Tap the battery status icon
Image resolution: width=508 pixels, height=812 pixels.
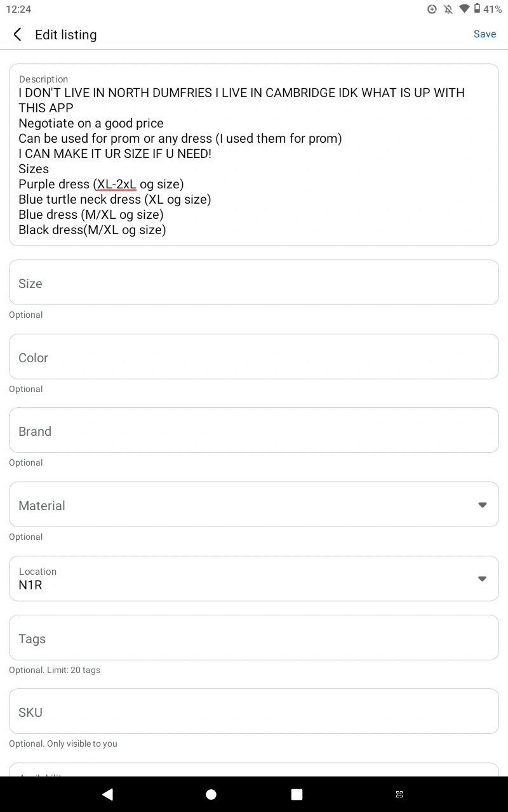(x=478, y=9)
